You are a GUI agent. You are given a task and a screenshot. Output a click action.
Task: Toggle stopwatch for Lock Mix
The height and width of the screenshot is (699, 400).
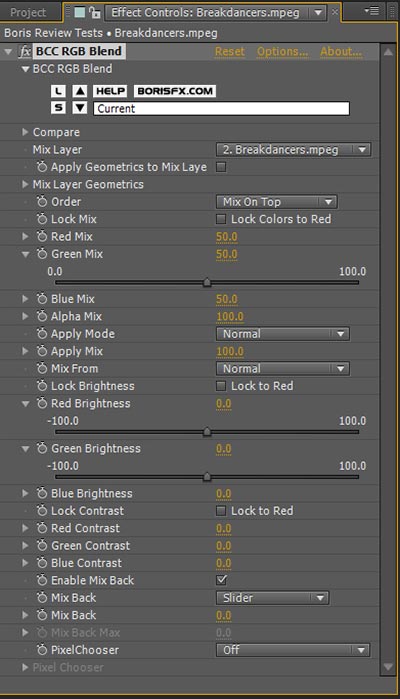click(42, 219)
